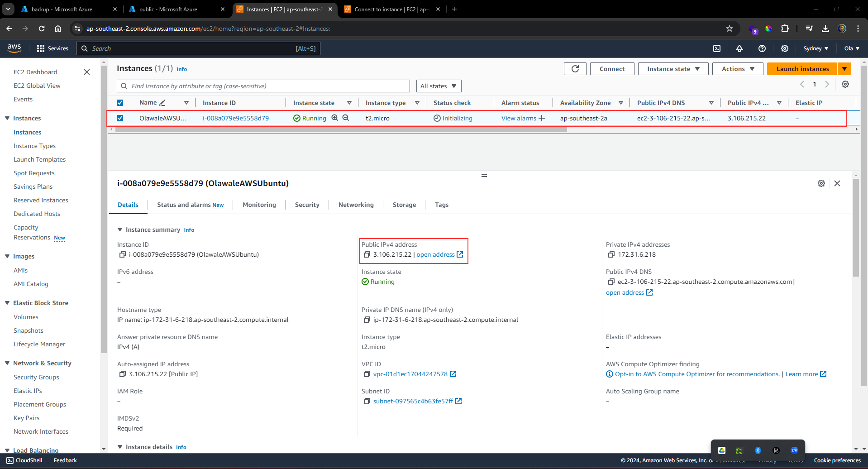
Task: Expand the Instance details section
Action: click(120, 447)
